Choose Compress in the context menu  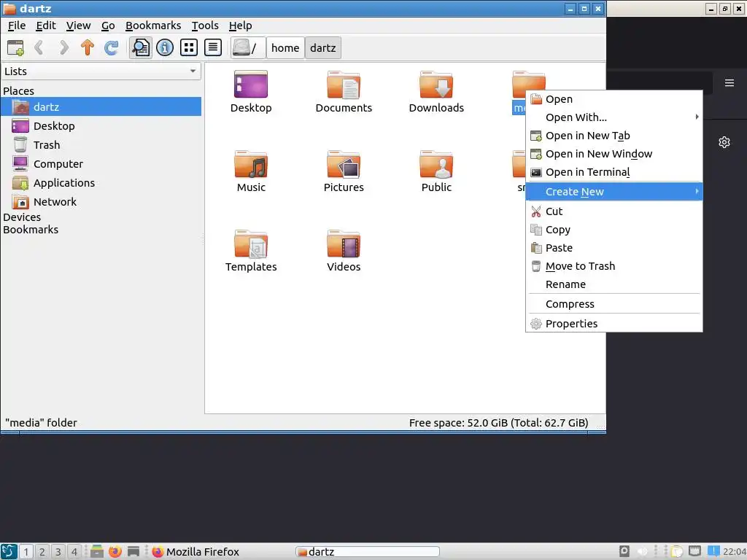tap(614, 304)
